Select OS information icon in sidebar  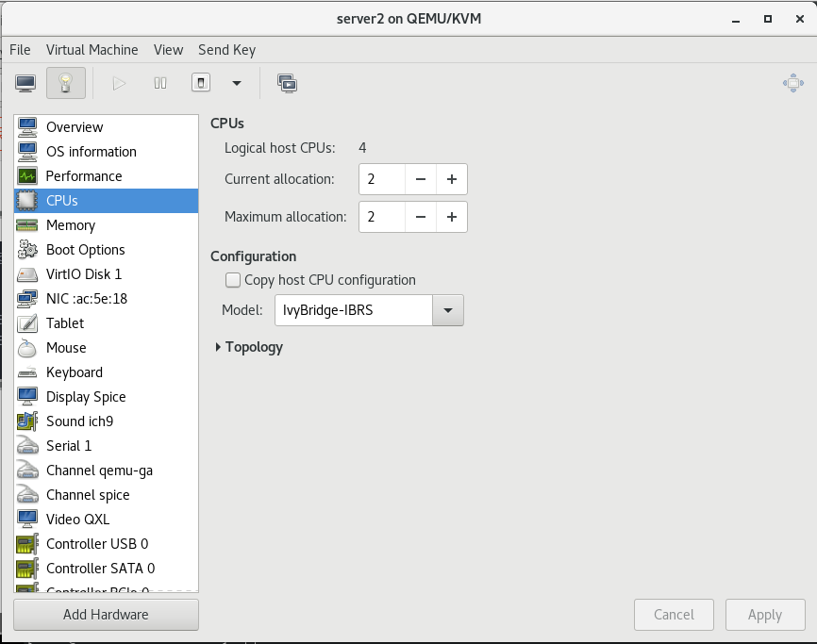(27, 152)
